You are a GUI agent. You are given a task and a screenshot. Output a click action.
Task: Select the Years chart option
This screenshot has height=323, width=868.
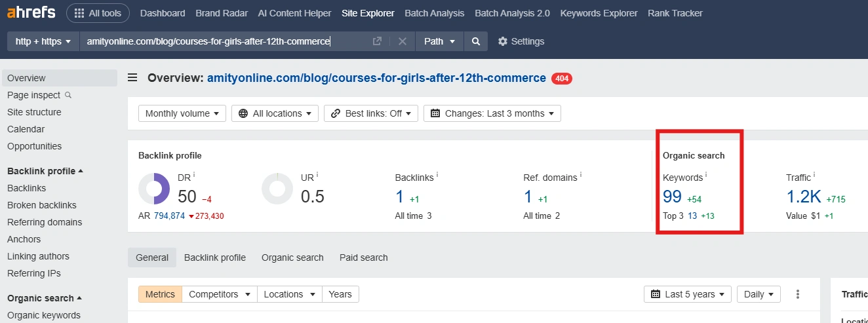point(340,294)
